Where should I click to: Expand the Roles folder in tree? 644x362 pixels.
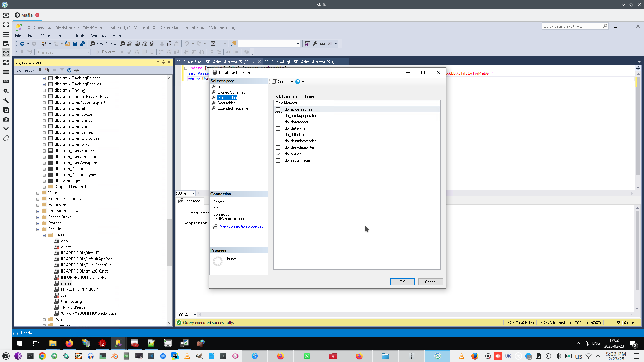(x=44, y=320)
